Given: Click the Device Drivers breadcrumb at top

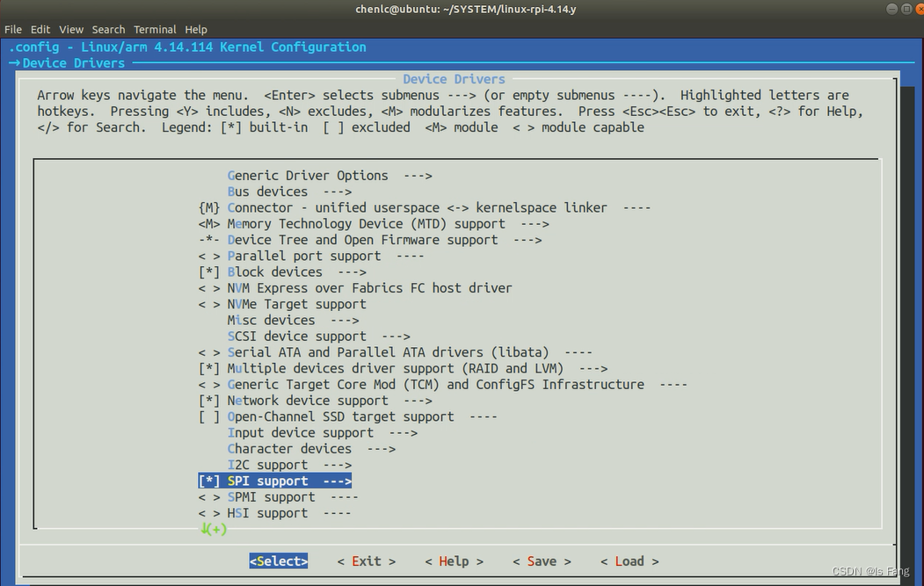Looking at the screenshot, I should tap(74, 63).
